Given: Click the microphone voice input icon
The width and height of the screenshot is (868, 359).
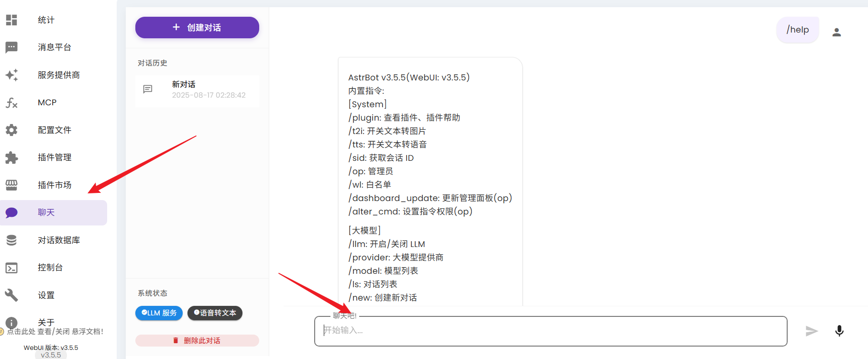Looking at the screenshot, I should tap(839, 331).
